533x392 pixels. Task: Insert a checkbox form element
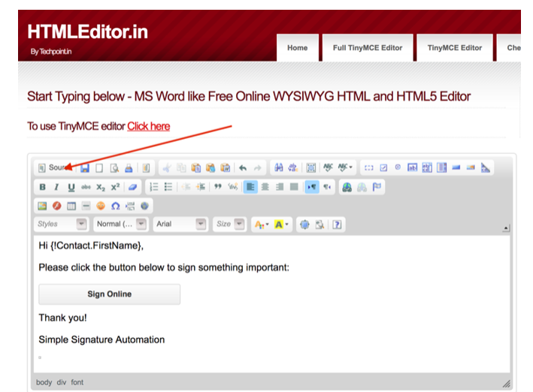pyautogui.click(x=383, y=167)
